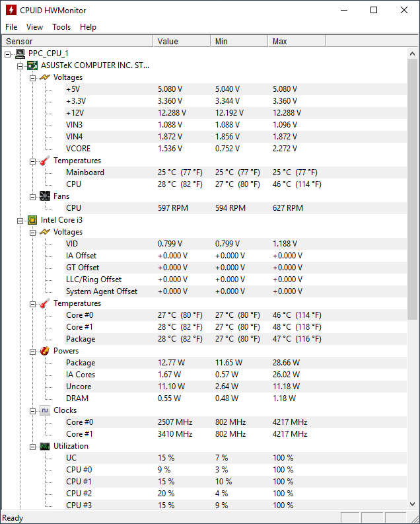Image resolution: width=420 pixels, height=524 pixels.
Task: Collapse the ASUSTeK COMPUTER INC. node
Action: pyautogui.click(x=20, y=66)
